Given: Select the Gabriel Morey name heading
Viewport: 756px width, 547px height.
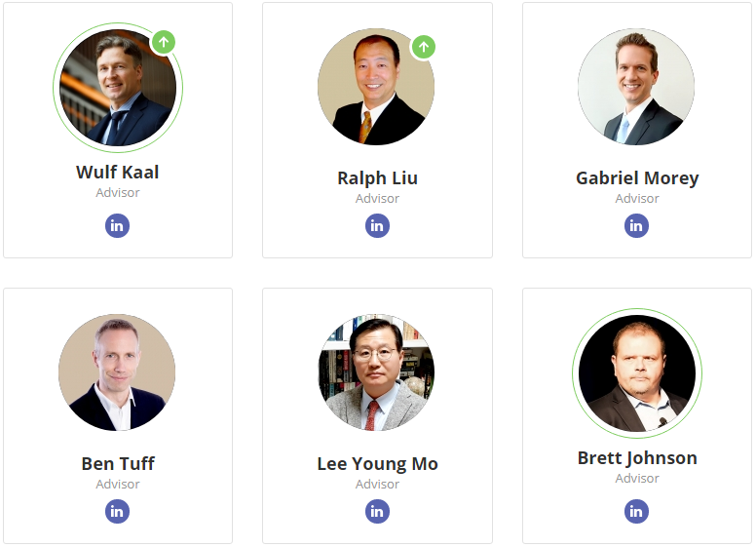Looking at the screenshot, I should click(637, 178).
